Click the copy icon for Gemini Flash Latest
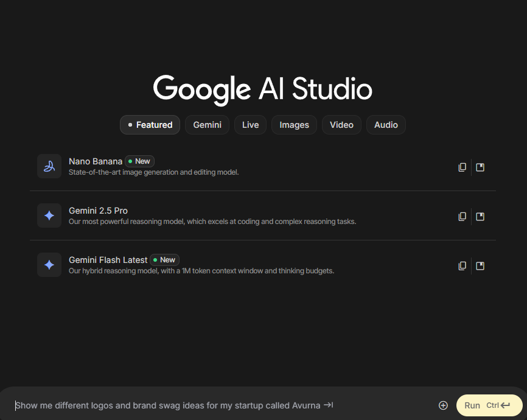 point(462,266)
